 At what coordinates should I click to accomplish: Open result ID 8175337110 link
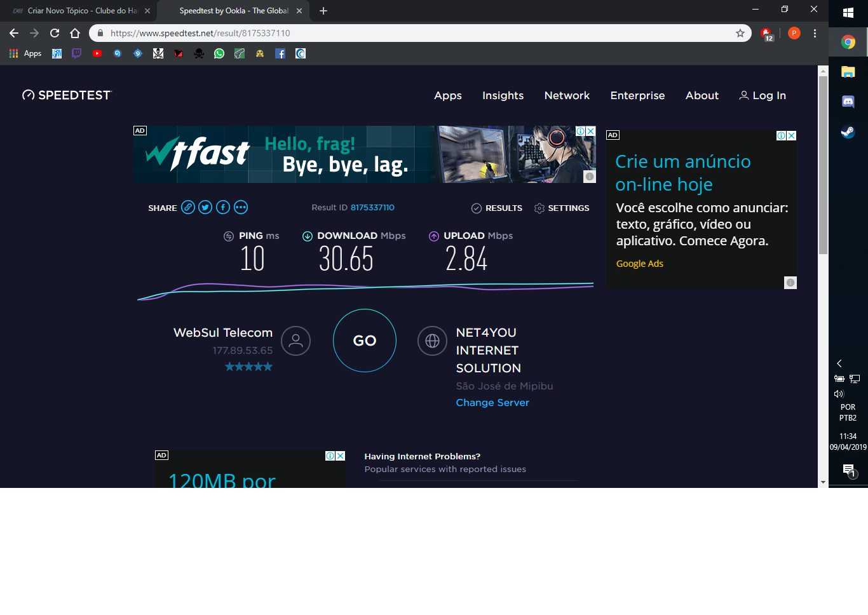tap(372, 208)
